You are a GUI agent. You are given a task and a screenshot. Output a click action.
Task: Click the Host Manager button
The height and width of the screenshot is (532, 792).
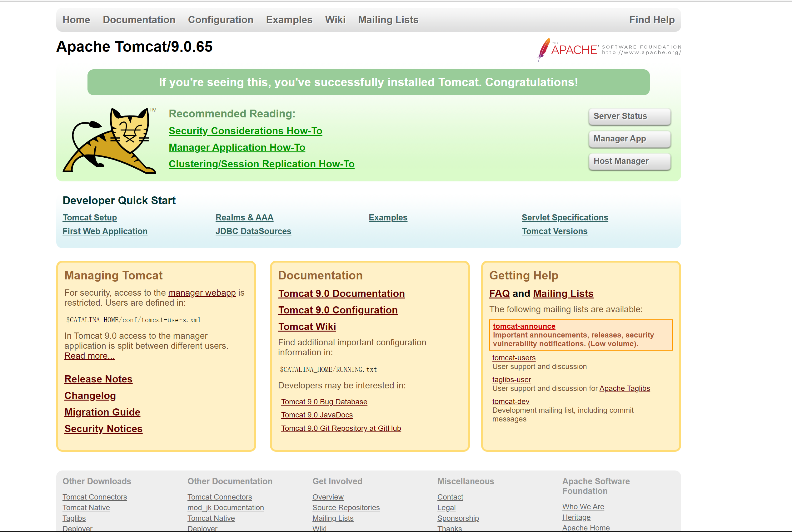pyautogui.click(x=630, y=161)
